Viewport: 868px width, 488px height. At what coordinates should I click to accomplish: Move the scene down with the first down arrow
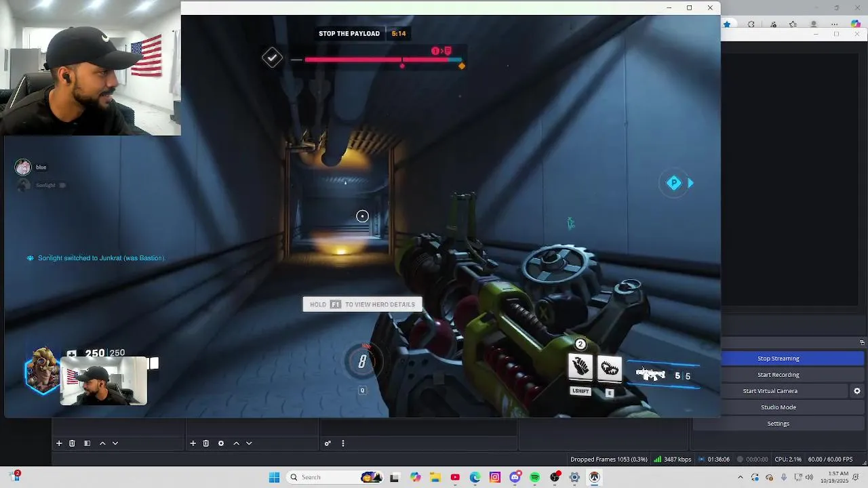tap(115, 443)
